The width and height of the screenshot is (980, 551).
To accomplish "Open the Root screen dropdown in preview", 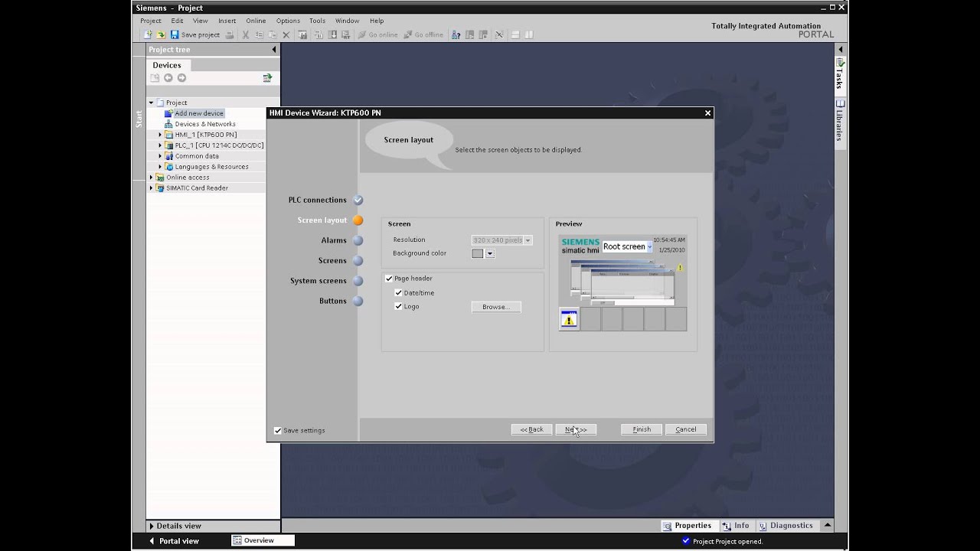I will point(649,246).
